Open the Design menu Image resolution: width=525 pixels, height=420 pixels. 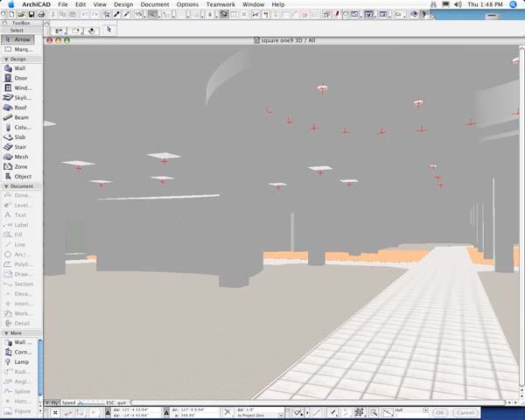tap(123, 4)
